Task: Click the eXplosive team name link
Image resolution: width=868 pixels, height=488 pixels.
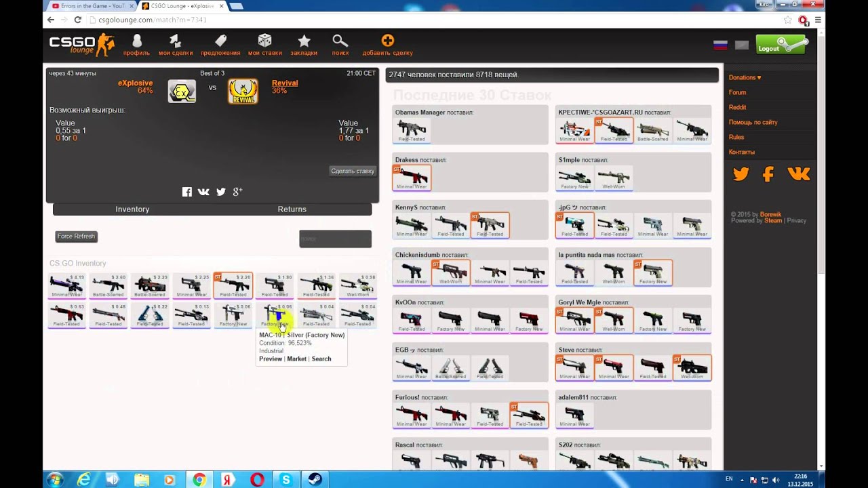Action: 135,83
